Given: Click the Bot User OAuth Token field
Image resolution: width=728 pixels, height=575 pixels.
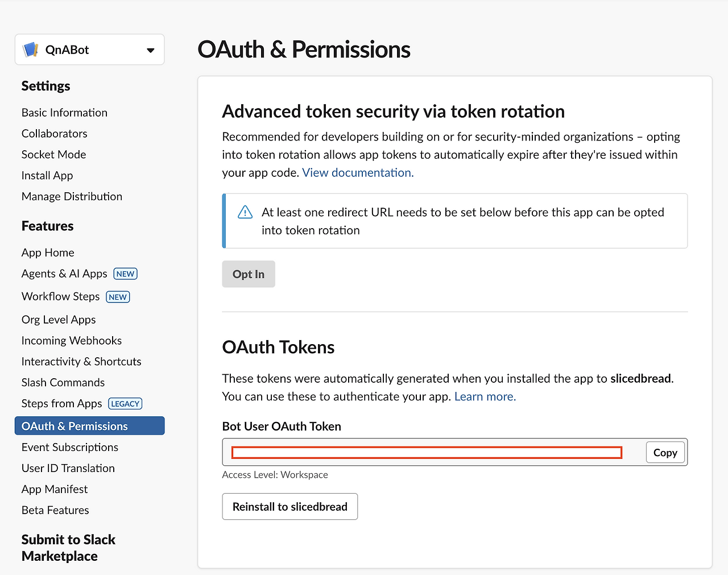Looking at the screenshot, I should click(x=427, y=453).
